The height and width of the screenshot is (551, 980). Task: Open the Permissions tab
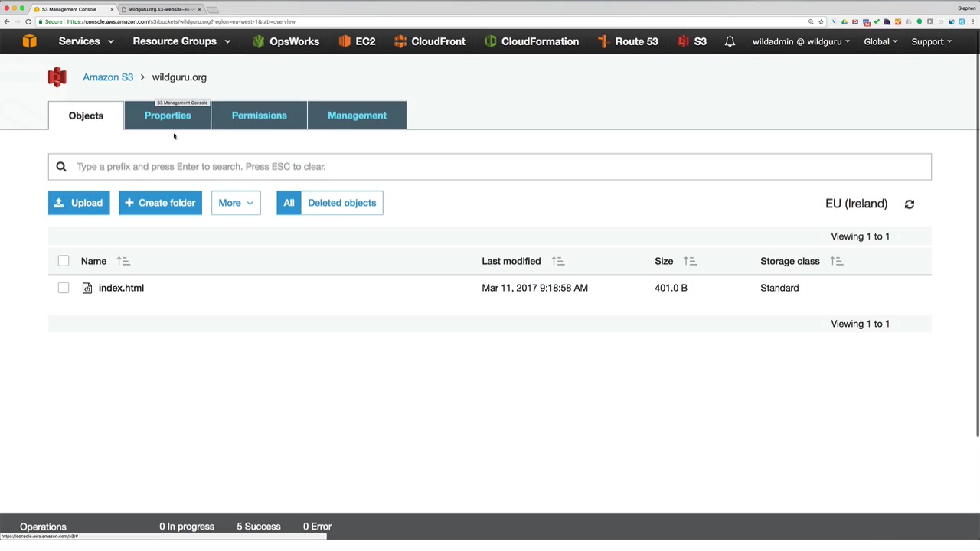tap(260, 116)
